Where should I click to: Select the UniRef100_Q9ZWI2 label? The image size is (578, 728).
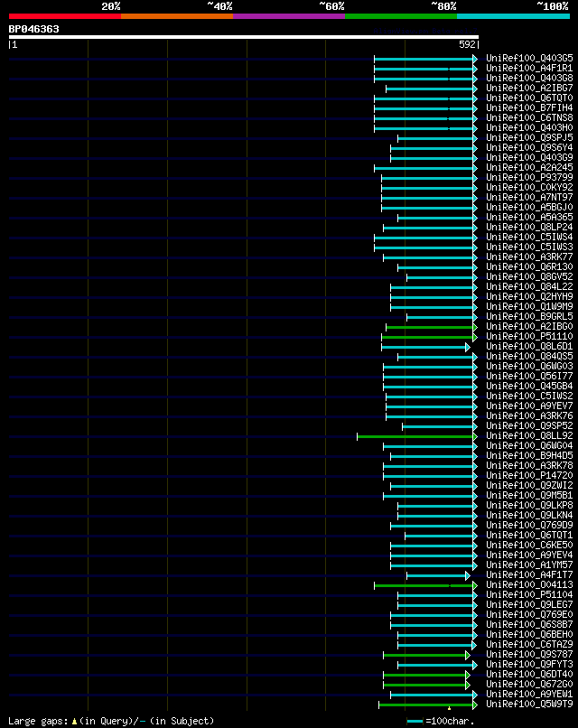click(x=529, y=486)
